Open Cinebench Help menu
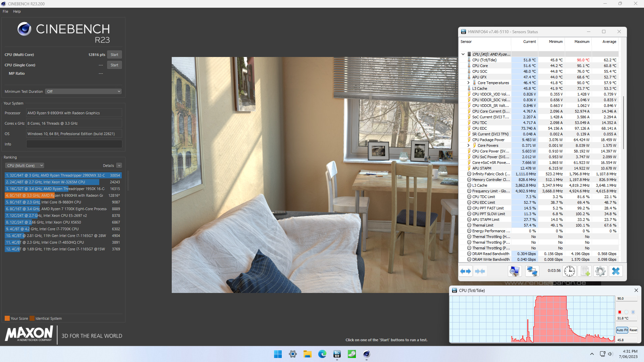This screenshot has height=362, width=644. click(17, 11)
